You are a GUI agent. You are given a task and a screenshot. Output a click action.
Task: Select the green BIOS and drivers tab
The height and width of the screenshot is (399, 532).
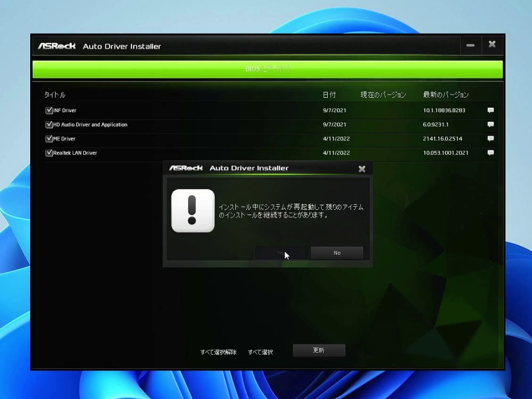pyautogui.click(x=268, y=69)
